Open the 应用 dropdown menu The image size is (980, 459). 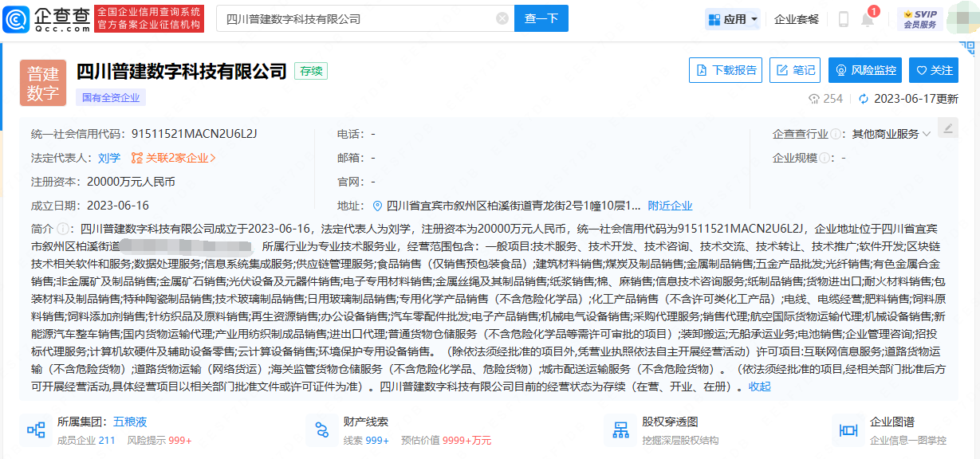(x=732, y=19)
